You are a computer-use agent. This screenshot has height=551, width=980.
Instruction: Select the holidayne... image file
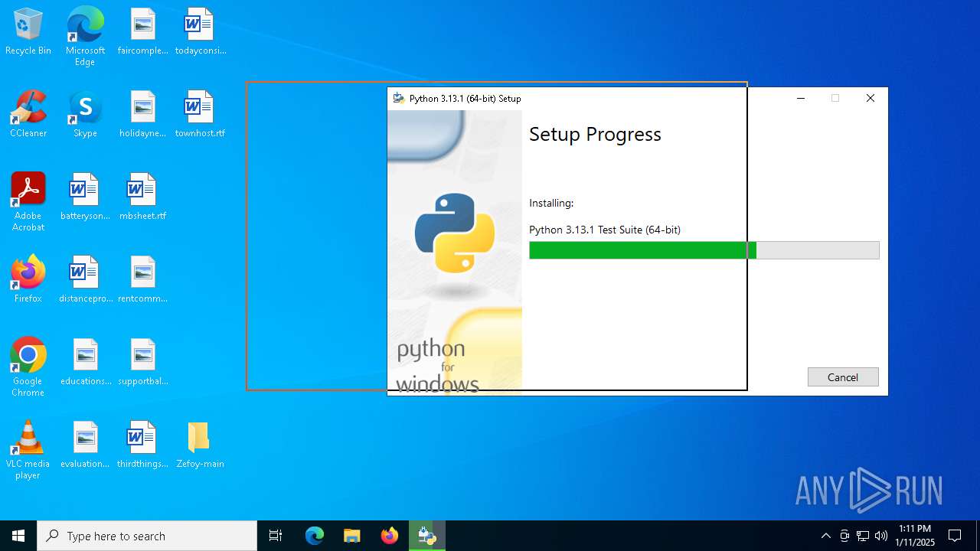click(x=143, y=115)
